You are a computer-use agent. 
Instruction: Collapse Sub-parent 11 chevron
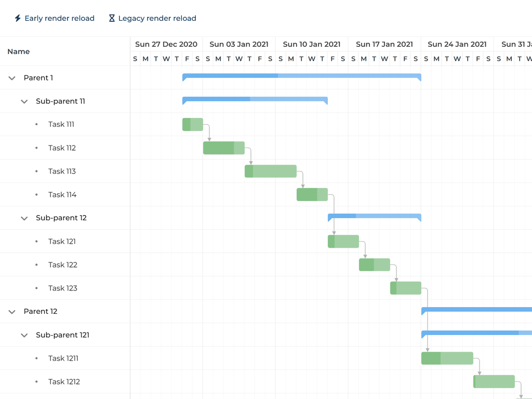coord(24,101)
